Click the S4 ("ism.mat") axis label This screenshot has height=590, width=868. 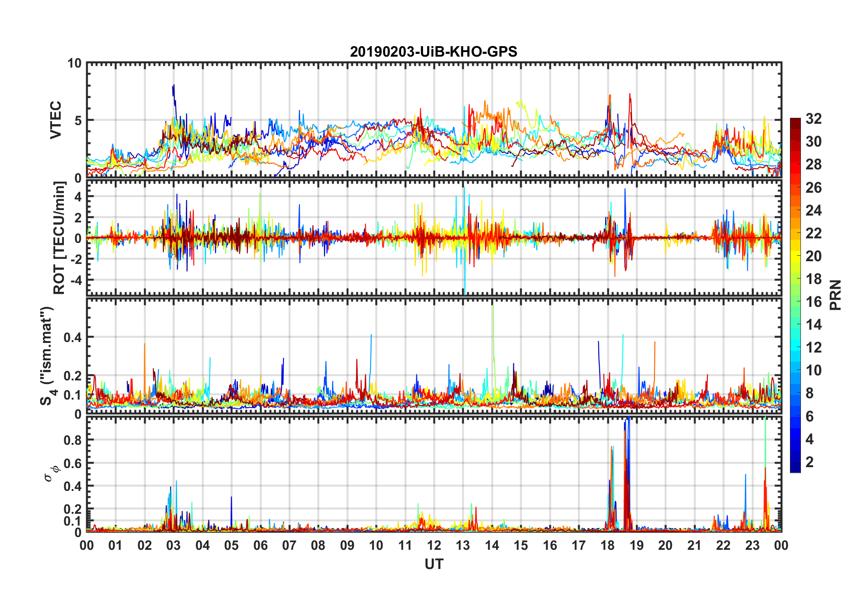pos(47,356)
